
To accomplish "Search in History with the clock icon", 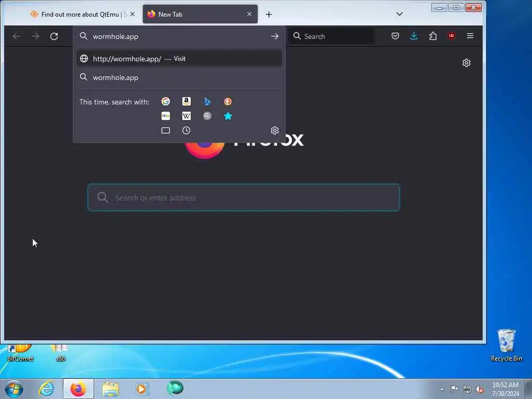I will tap(187, 130).
